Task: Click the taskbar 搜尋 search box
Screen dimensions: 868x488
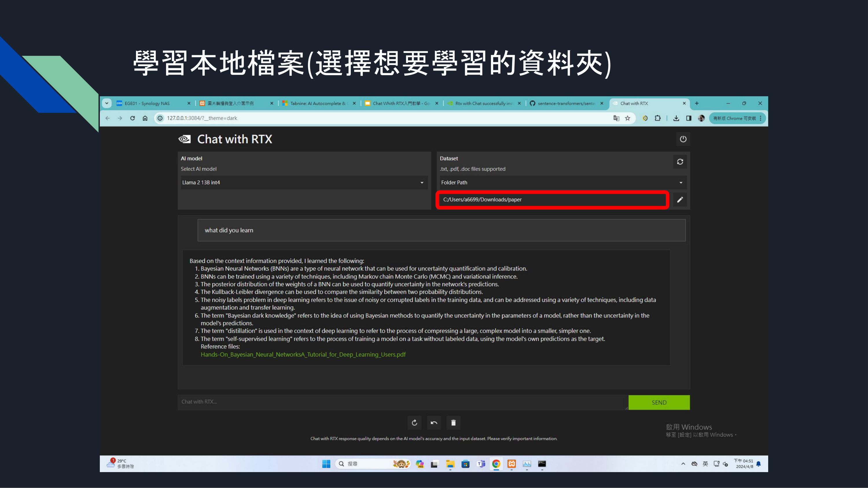Action: (x=373, y=464)
